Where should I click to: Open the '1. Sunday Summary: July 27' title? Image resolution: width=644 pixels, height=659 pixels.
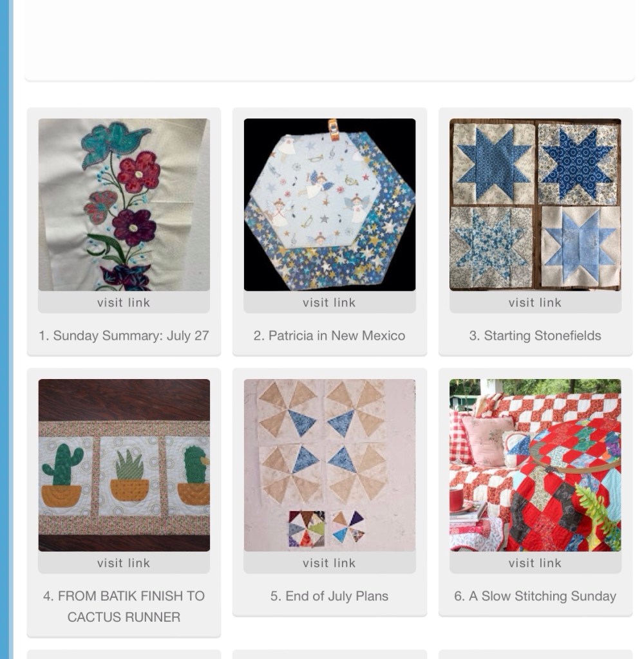coord(124,335)
